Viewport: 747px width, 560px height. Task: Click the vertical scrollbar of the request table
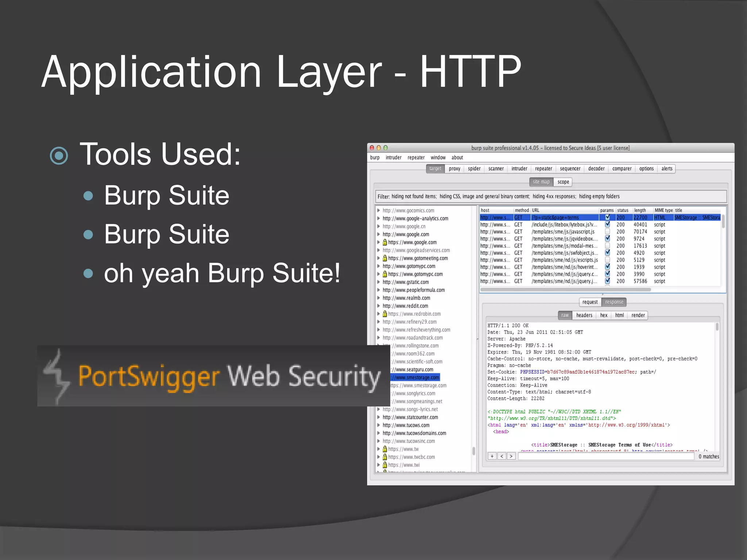[x=723, y=221]
